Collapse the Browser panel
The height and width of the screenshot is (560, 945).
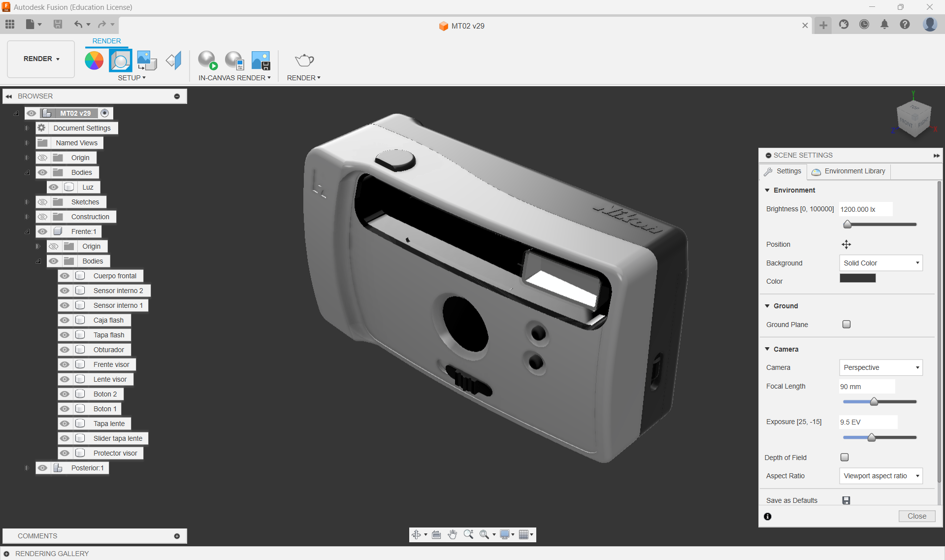(x=9, y=96)
